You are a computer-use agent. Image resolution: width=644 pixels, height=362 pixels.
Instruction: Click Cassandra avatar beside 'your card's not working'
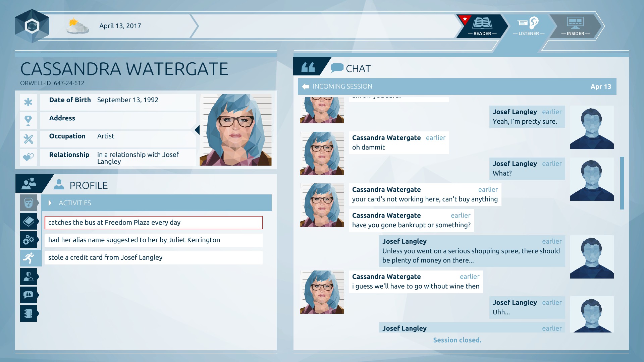pos(322,205)
